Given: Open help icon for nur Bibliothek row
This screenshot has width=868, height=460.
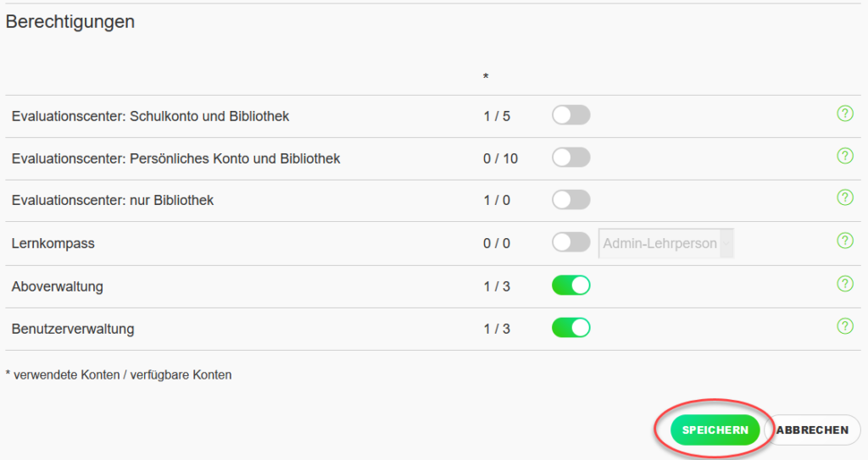Looking at the screenshot, I should click(x=845, y=197).
